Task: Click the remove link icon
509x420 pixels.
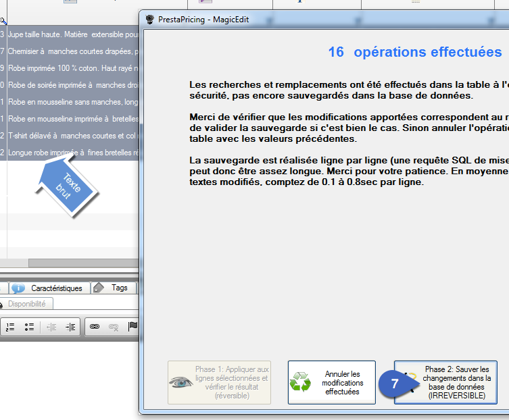Action: (114, 327)
